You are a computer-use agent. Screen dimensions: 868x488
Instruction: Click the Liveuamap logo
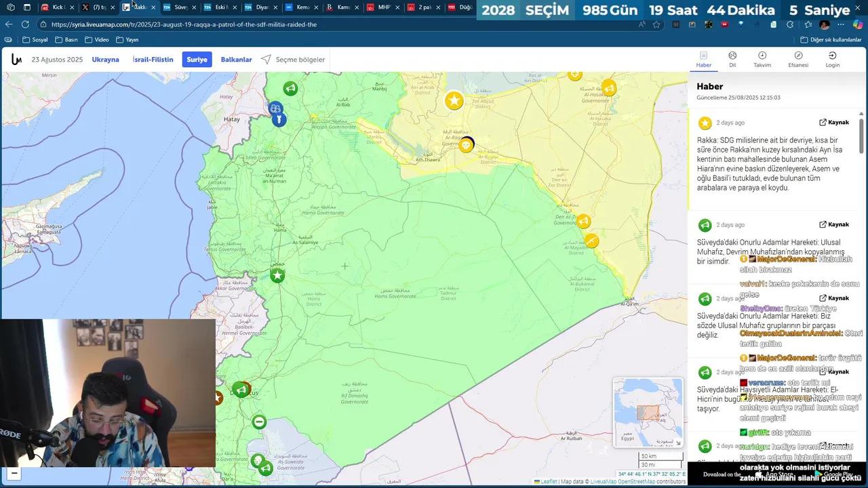[16, 60]
